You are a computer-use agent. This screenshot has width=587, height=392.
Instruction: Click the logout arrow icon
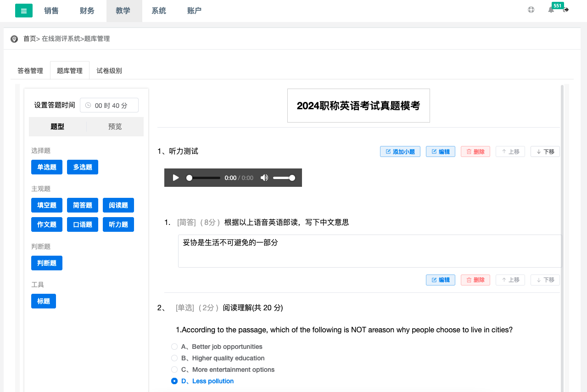tap(566, 10)
